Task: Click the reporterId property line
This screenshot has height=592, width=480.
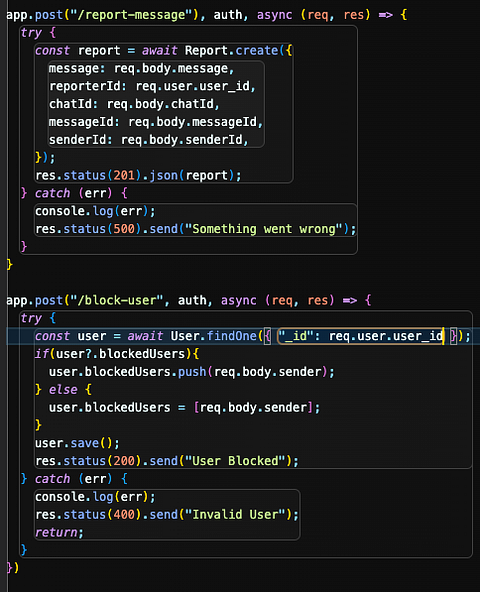Action: click(x=152, y=86)
